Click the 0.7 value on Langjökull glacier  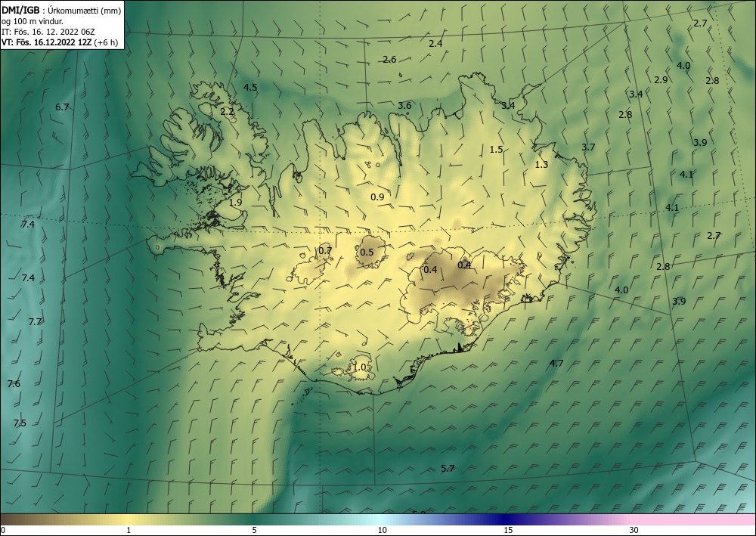325,250
